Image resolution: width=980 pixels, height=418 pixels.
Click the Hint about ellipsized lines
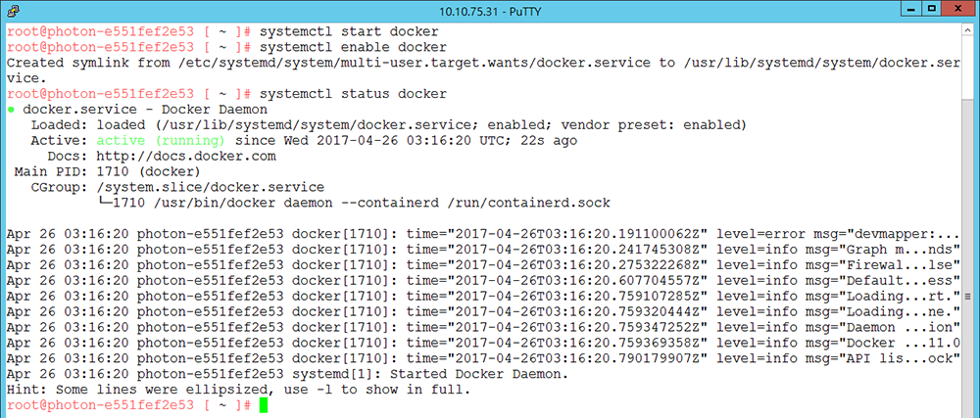coord(237,391)
